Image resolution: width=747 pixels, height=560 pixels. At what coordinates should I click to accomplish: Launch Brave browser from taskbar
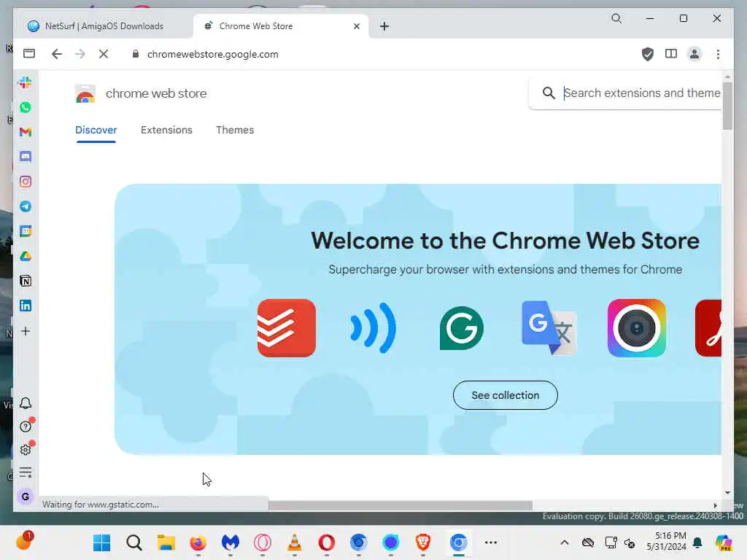point(422,542)
